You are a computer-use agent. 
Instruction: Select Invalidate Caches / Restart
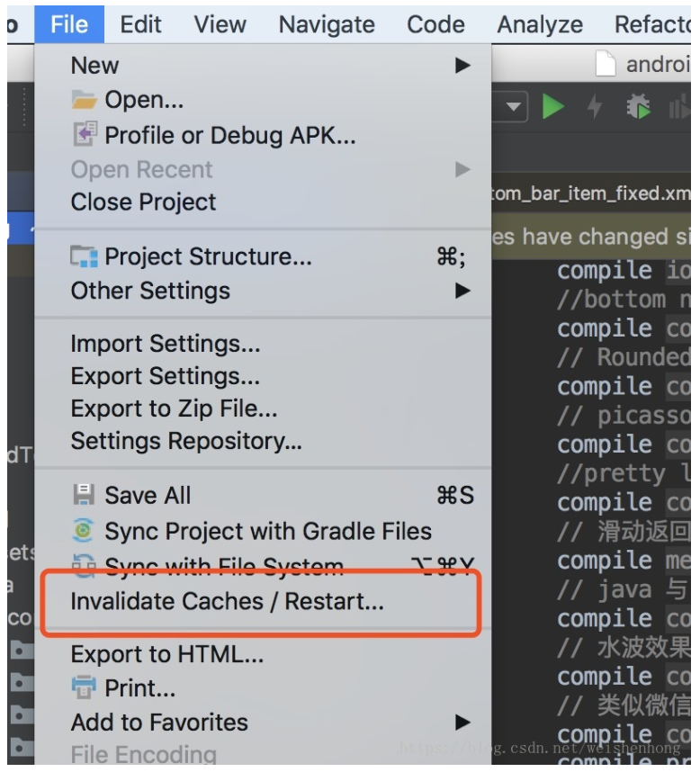point(228,602)
